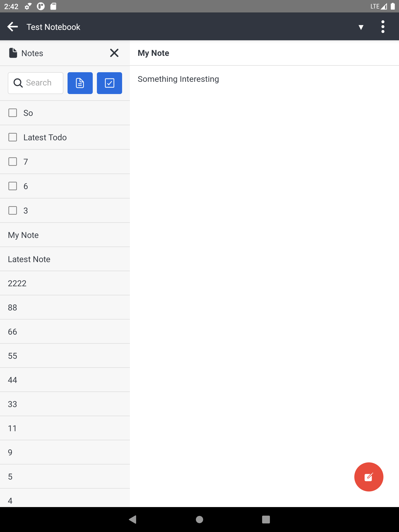Check the 'So' to-do checkbox

click(13, 113)
